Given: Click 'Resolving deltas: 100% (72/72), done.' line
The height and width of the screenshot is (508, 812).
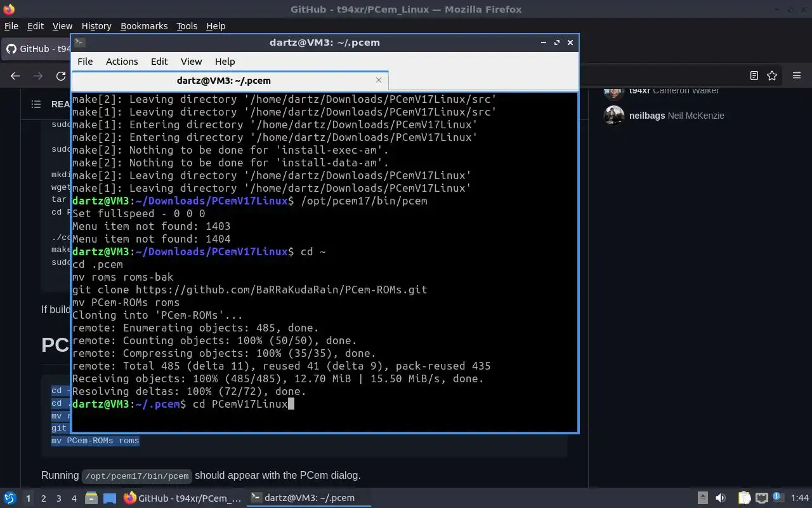Looking at the screenshot, I should point(189,391).
